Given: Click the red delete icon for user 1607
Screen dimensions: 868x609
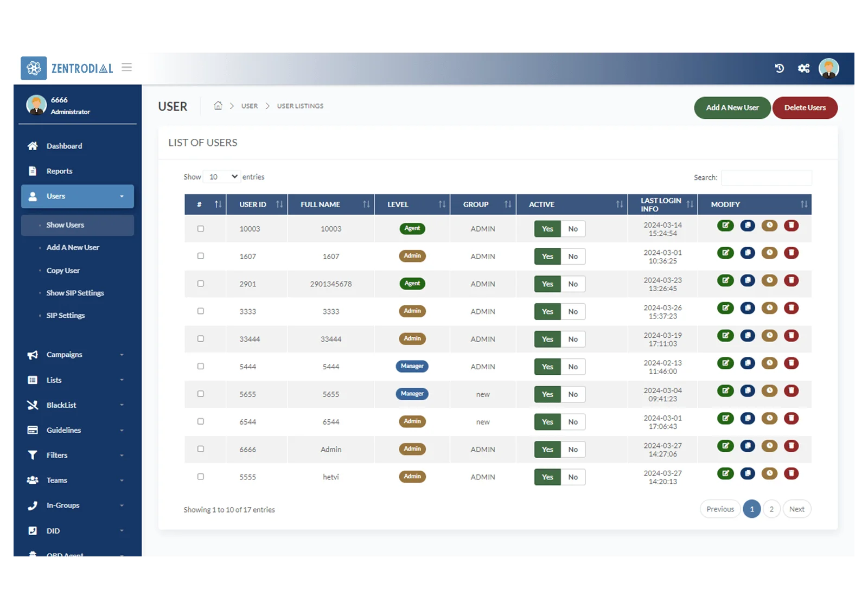Looking at the screenshot, I should (x=792, y=253).
